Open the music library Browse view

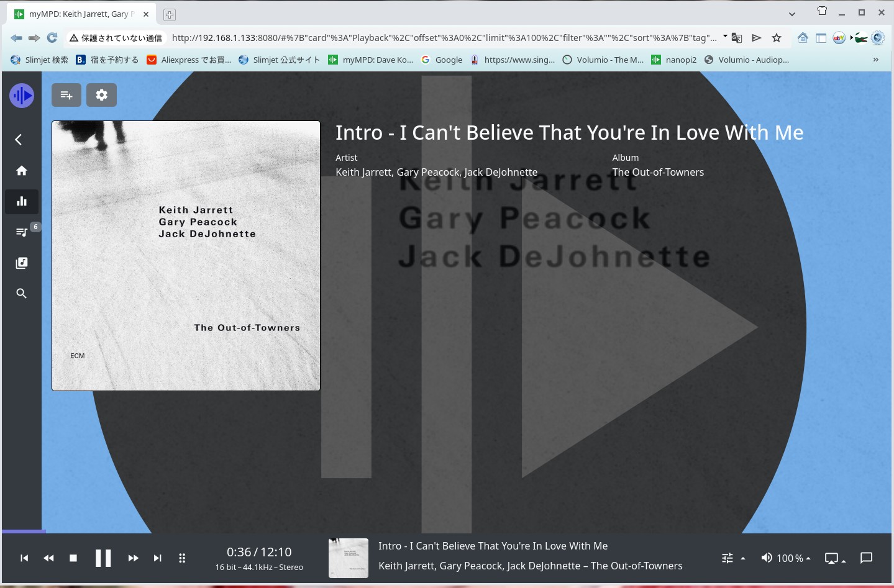tap(22, 263)
